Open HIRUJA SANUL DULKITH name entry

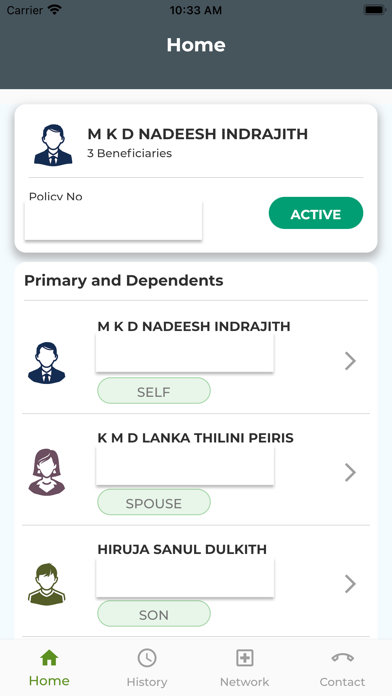point(182,549)
